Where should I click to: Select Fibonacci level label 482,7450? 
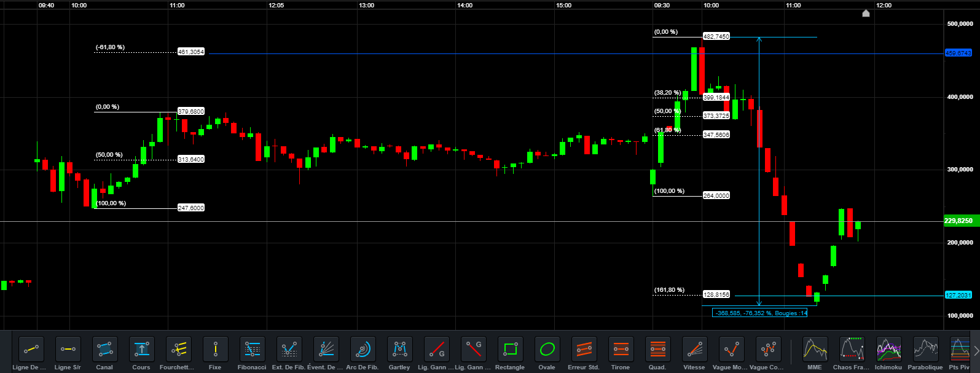tap(716, 36)
